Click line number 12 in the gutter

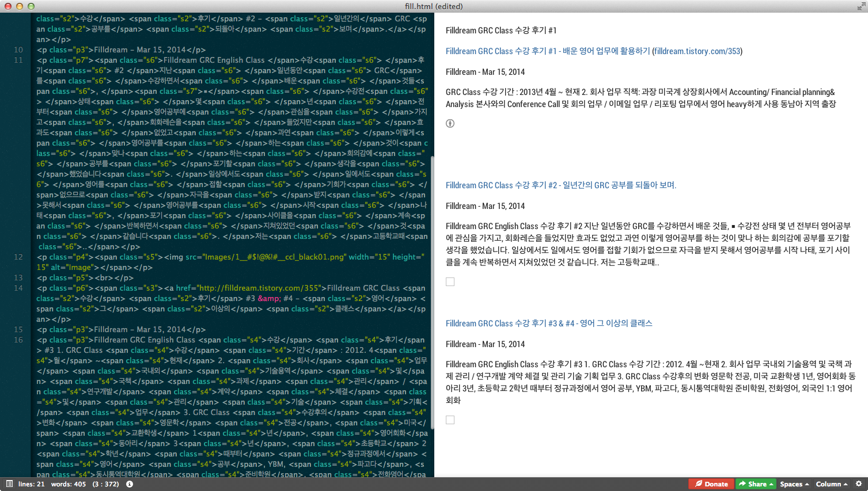[18, 257]
